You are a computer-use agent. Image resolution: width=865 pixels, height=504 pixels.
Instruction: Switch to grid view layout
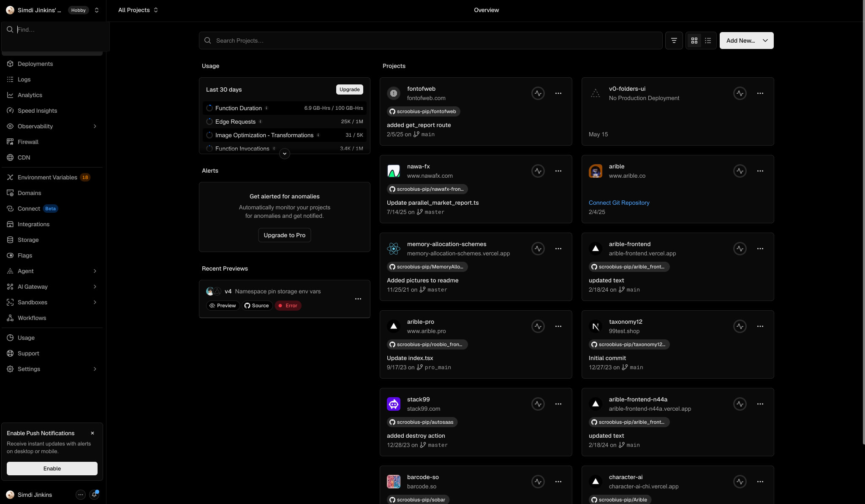point(694,41)
